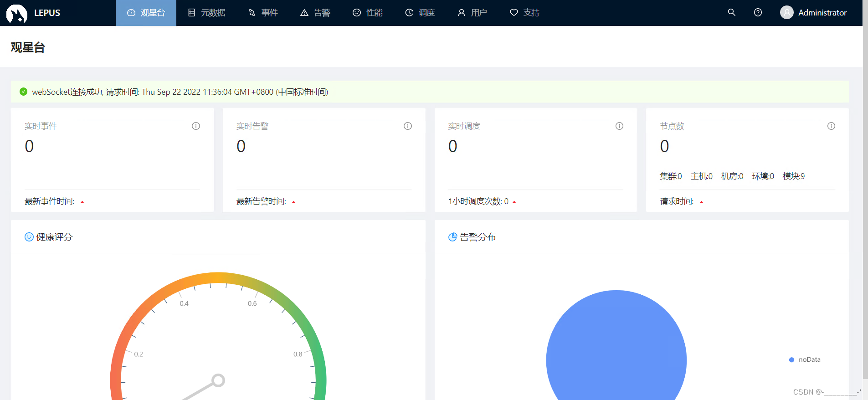Click info icon on 实时调度 card
The height and width of the screenshot is (400, 868).
(619, 126)
